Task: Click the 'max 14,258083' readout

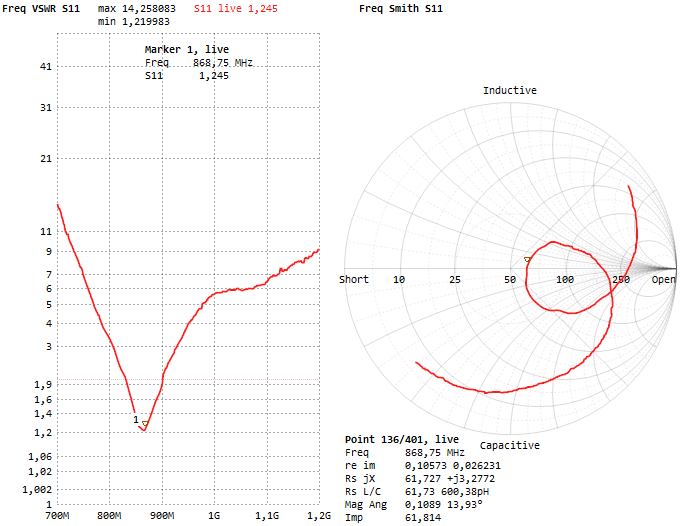Action: coord(139,8)
